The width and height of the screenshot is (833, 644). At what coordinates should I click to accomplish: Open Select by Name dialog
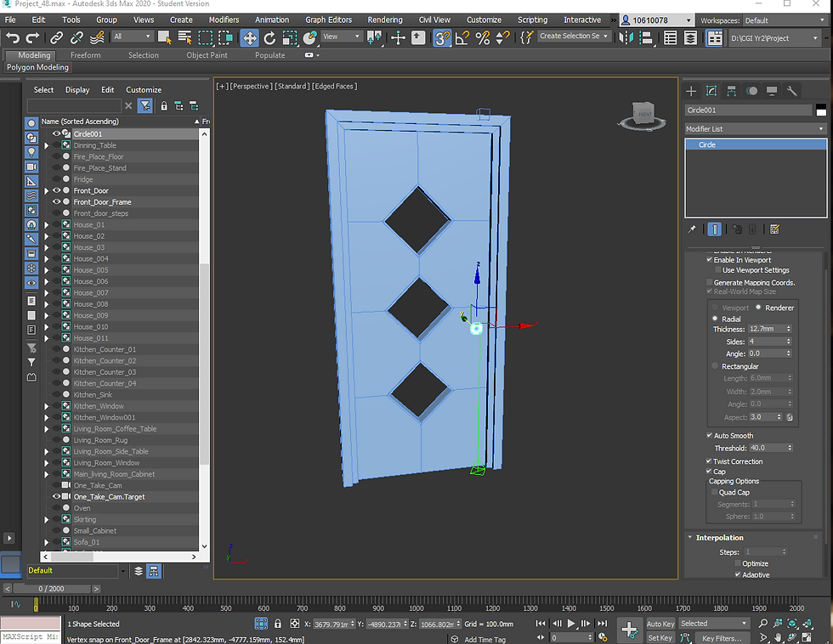pyautogui.click(x=184, y=37)
